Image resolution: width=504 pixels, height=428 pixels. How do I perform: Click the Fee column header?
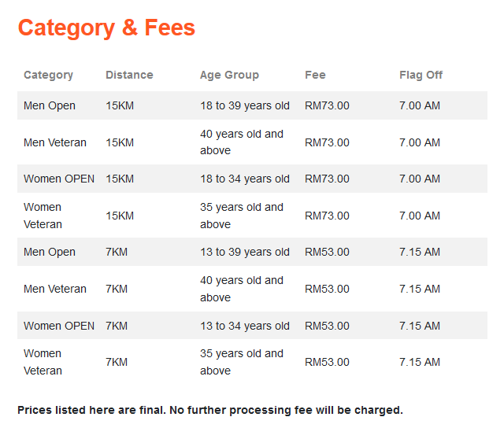click(315, 75)
